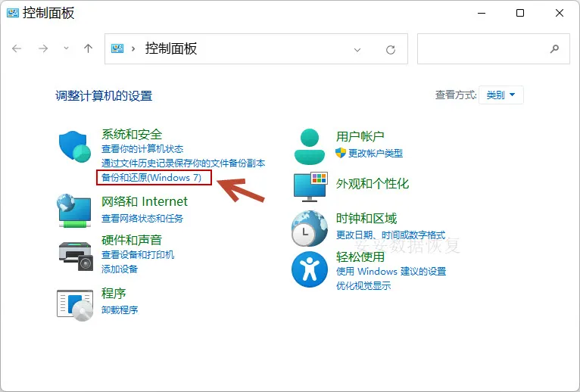The image size is (580, 392).
Task: Click the Control Panel icon in title bar
Action: point(13,14)
